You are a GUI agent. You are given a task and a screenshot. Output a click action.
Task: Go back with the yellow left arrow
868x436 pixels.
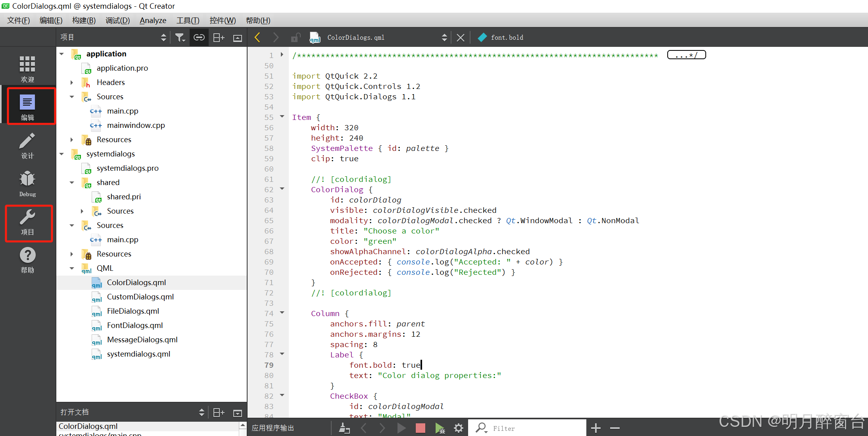point(257,37)
